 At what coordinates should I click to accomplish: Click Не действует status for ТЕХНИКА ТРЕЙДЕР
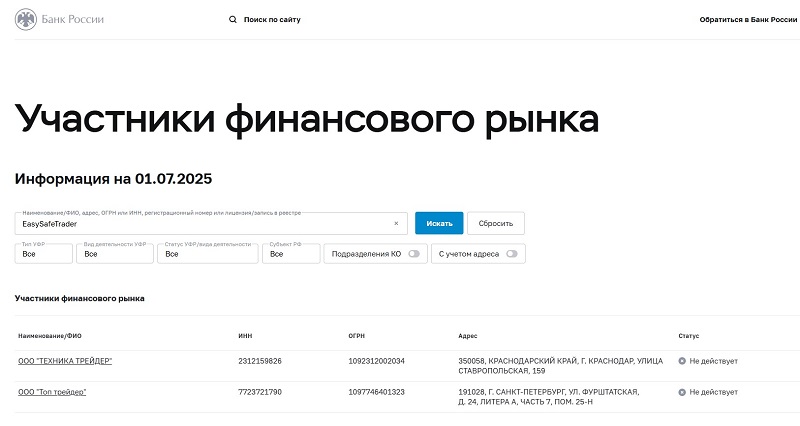point(713,361)
